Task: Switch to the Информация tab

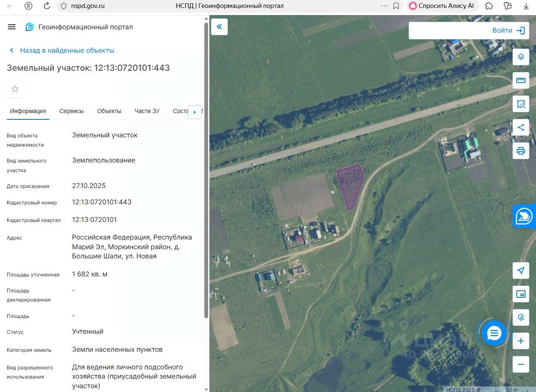Action: 28,111
